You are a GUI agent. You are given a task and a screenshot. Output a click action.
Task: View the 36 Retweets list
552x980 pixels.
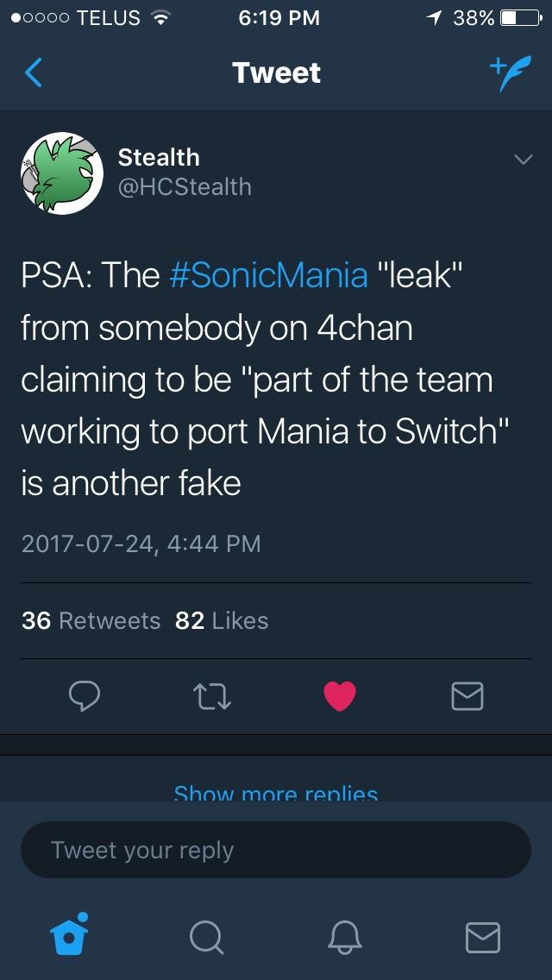[91, 620]
